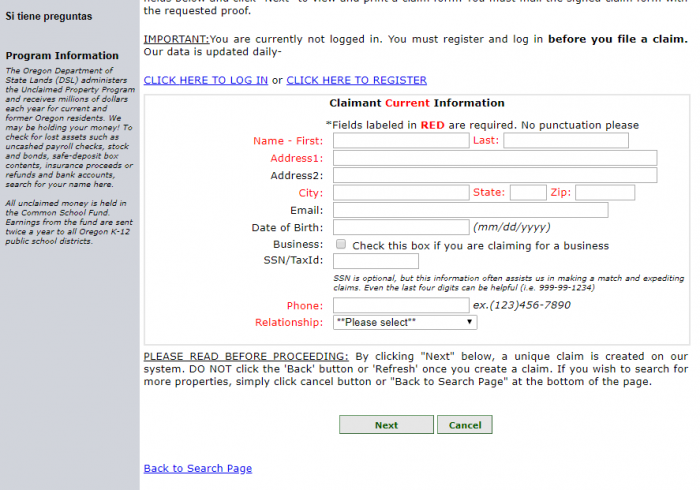Click the State input field
Screen dimensions: 700x490
(x=528, y=193)
